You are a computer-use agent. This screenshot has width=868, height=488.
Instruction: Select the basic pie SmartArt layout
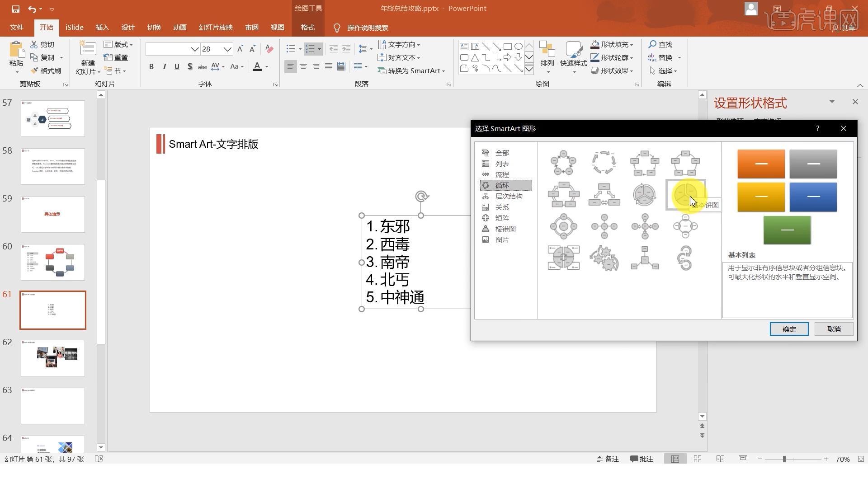(x=685, y=195)
